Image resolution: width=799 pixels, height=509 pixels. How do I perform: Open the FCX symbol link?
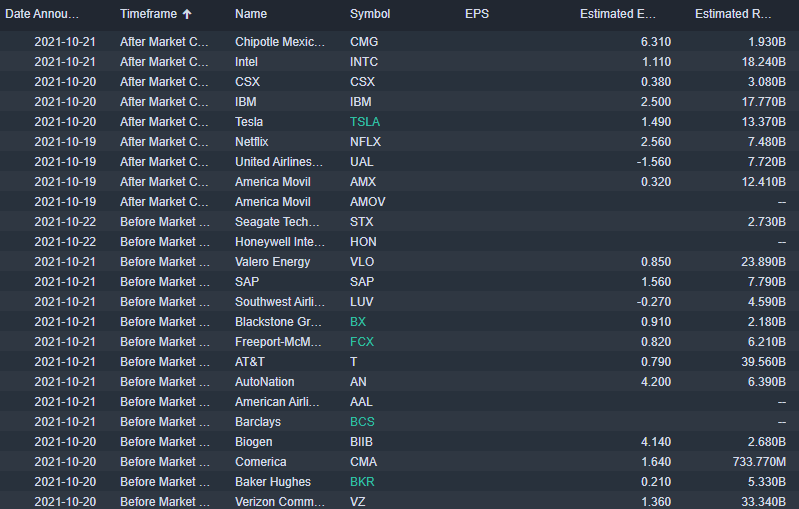362,342
